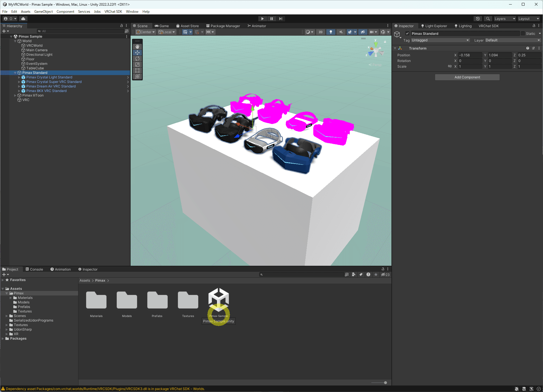Collapse the World object in Hierarchy
The height and width of the screenshot is (392, 543).
[15, 41]
